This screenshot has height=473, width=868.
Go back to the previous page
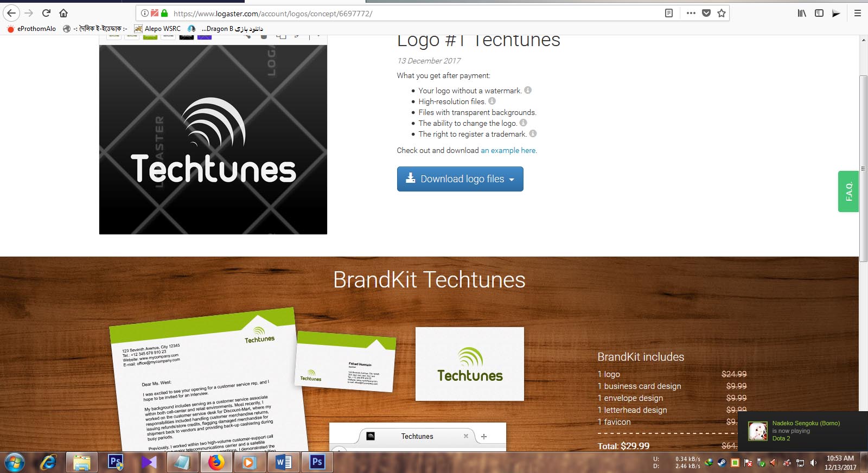(x=11, y=13)
